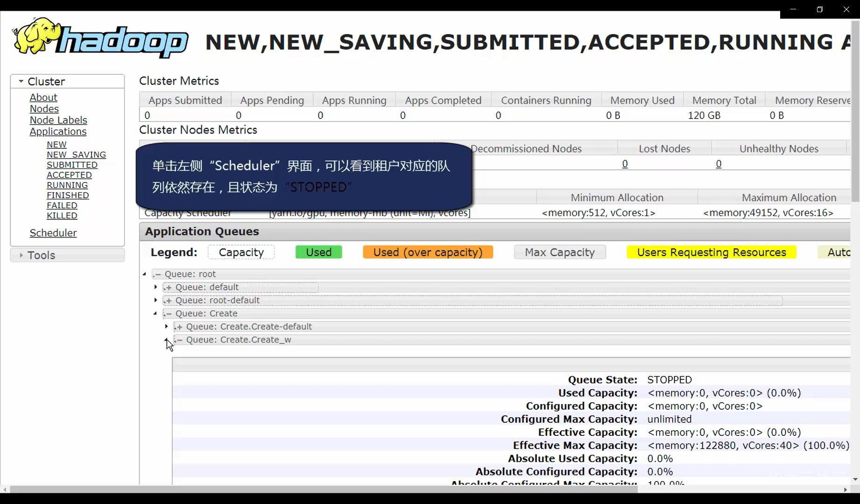The width and height of the screenshot is (860, 504).
Task: Click the scroll-right arrow of horizontal scrollbar
Action: (845, 490)
